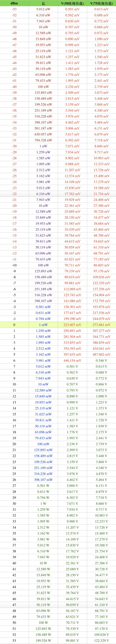The image size is (116, 644).
Task: Click the -34 dBm cell
Action: (x=14, y=122)
